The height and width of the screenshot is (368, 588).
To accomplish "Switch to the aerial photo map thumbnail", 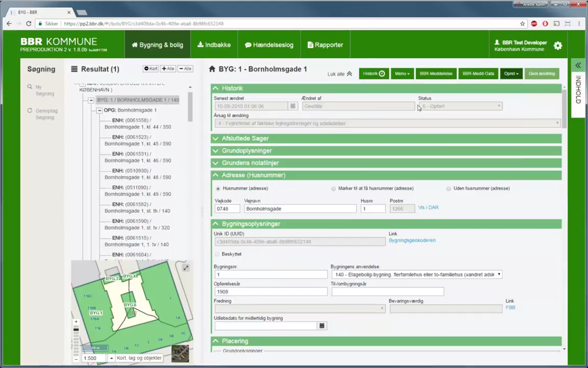I will click(180, 353).
